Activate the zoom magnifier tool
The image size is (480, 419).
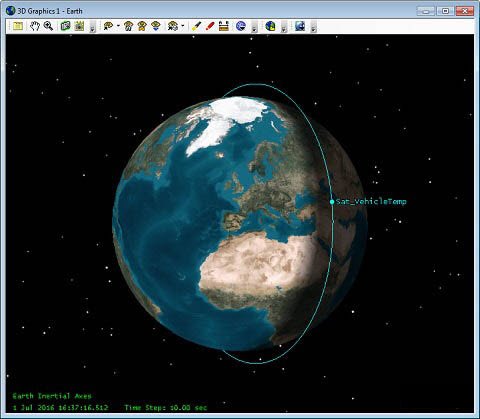point(49,26)
